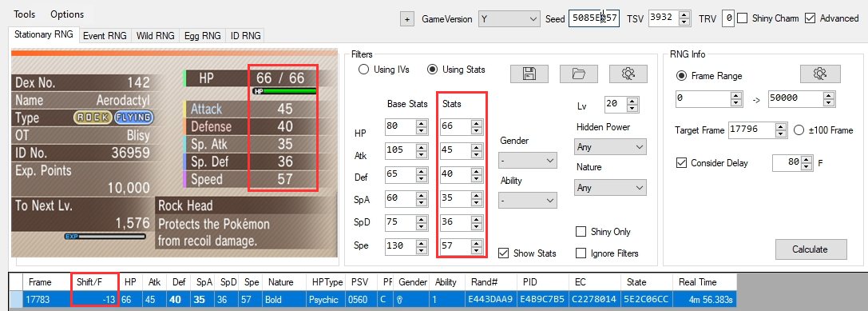Click the Psychic HPType cell
The height and width of the screenshot is (311, 868).
tap(327, 300)
